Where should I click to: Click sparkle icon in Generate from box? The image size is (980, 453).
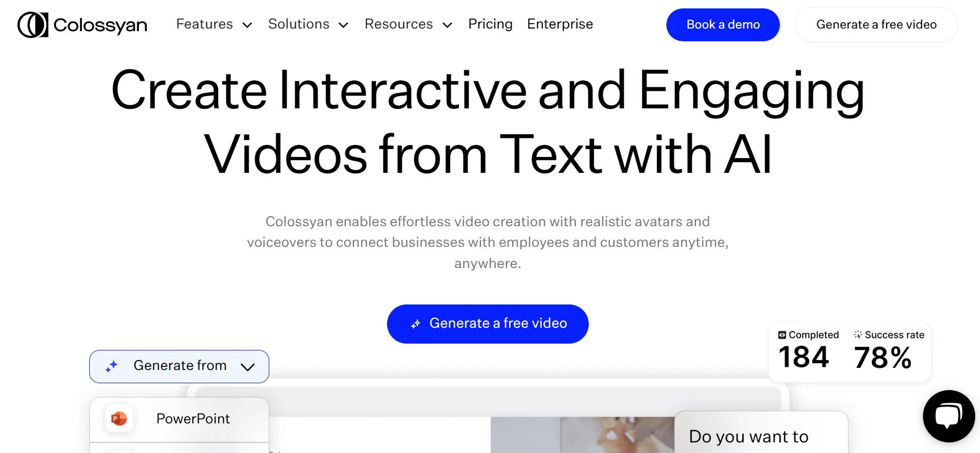(x=111, y=366)
